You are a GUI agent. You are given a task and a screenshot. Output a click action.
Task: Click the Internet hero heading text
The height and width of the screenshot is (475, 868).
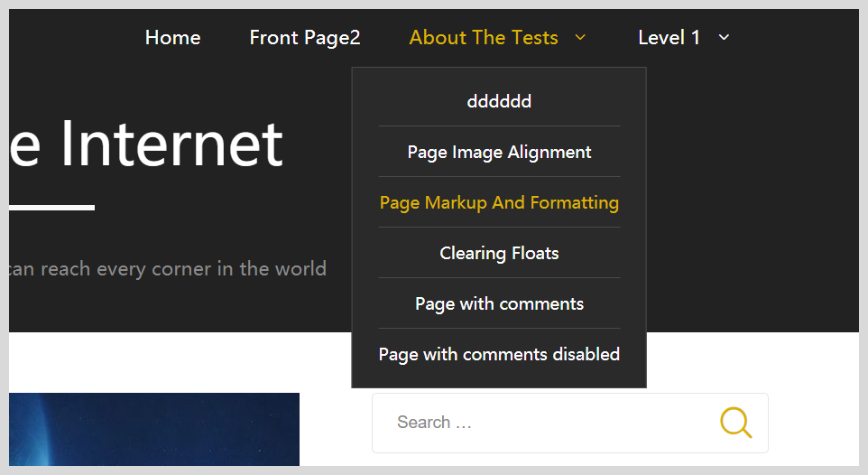tap(147, 144)
